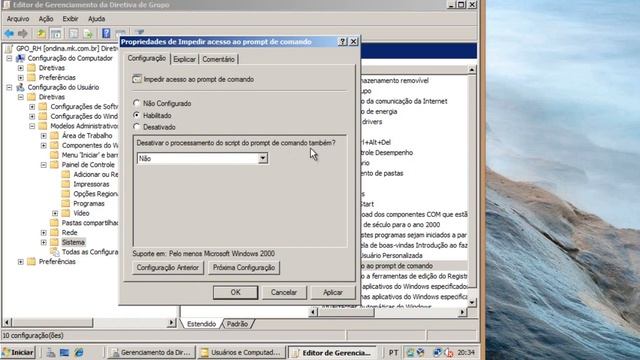Screen dimensions: 640x360
Task: Select the Habilitado radio option
Action: coord(137,115)
